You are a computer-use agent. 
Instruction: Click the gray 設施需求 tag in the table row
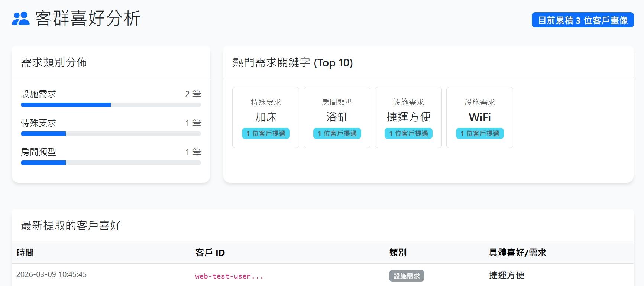pyautogui.click(x=407, y=276)
